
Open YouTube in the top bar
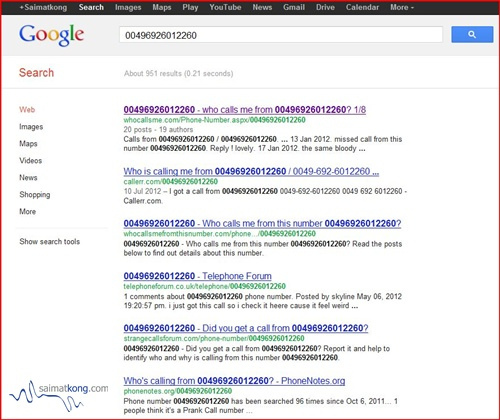tap(225, 7)
